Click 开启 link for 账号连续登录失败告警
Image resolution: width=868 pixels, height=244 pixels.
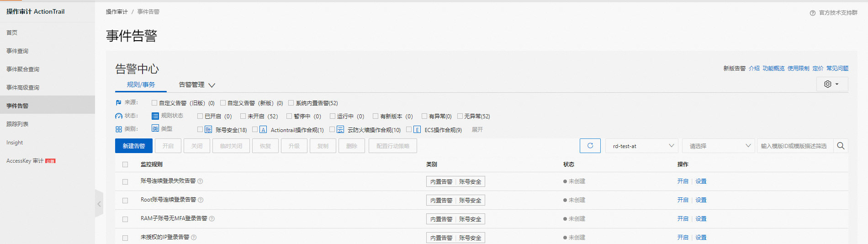pos(683,181)
